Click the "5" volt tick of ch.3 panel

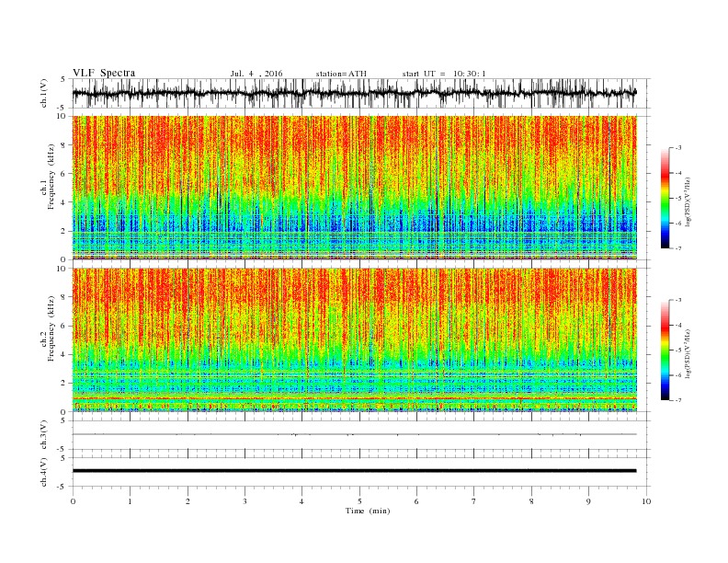tap(63, 420)
